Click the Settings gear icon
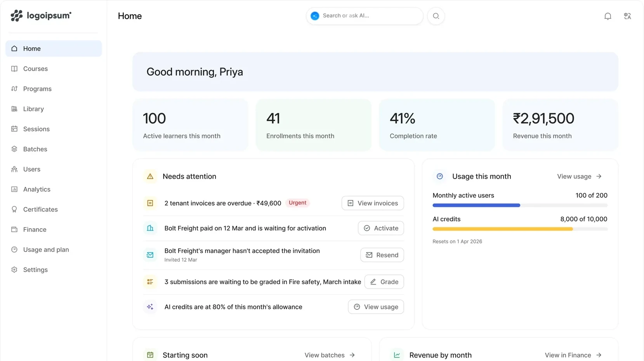644x361 pixels. click(x=14, y=270)
